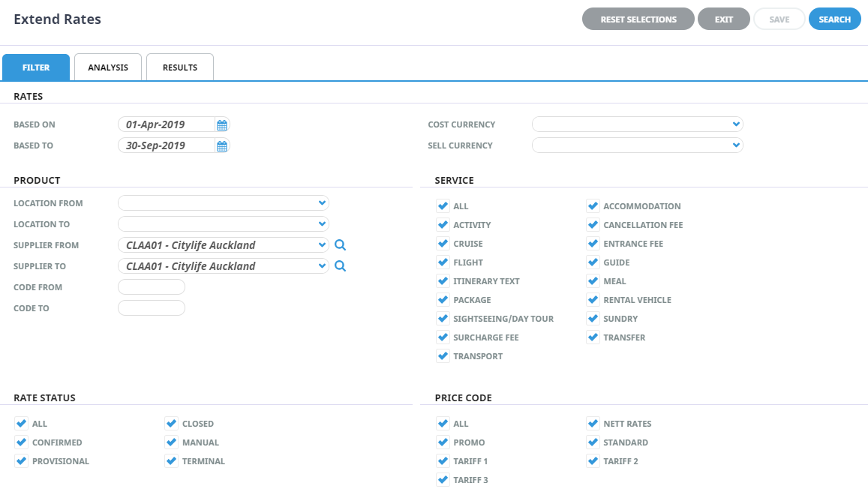The width and height of the screenshot is (868, 498).
Task: Open the Location From dropdown
Action: 224,203
